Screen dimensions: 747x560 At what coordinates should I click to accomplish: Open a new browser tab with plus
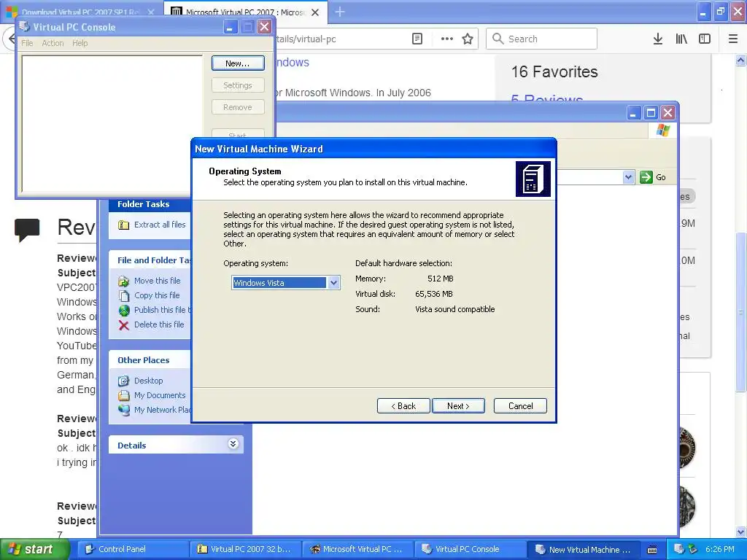click(x=340, y=12)
